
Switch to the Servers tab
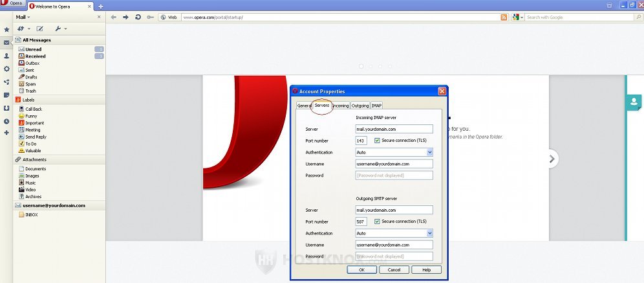(322, 106)
